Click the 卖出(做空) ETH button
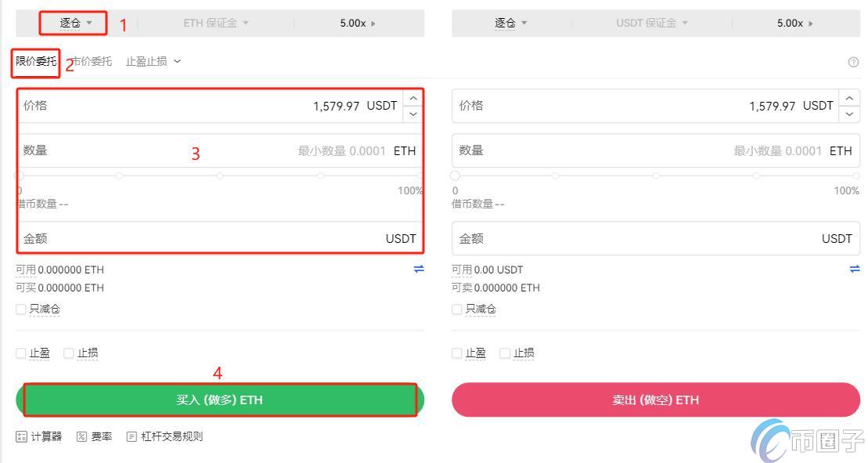868x463 pixels. (x=654, y=400)
